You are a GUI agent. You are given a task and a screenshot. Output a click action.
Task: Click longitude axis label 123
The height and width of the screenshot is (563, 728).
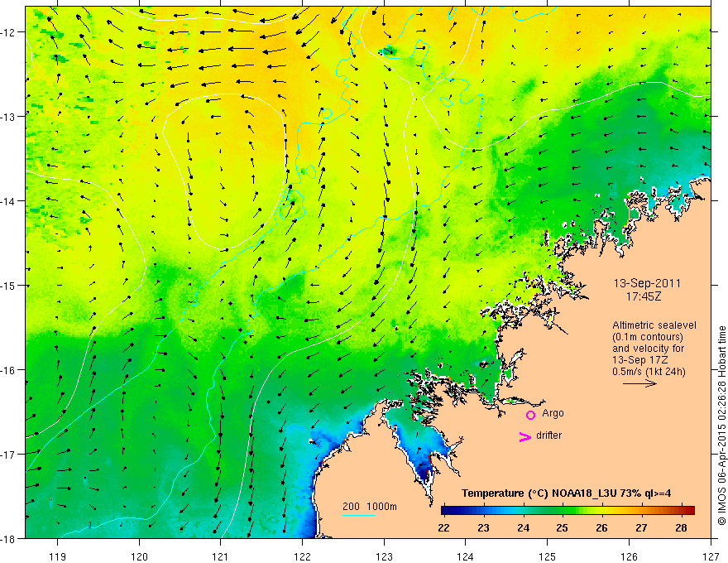click(x=384, y=556)
